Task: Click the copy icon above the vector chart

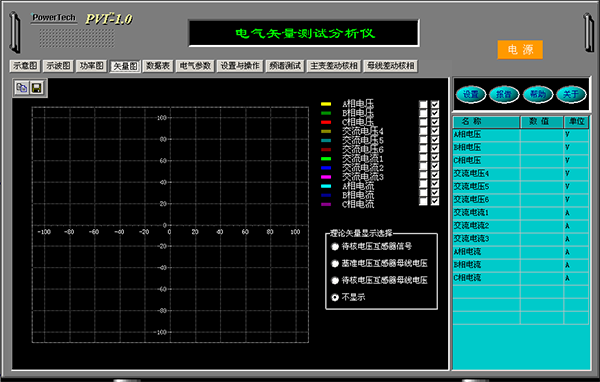Action: point(22,88)
